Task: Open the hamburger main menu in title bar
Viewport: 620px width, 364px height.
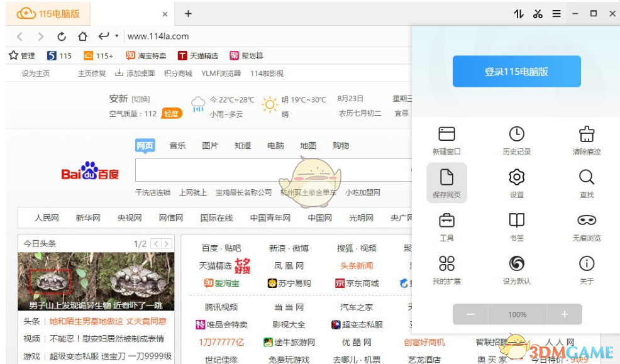Action: coord(556,13)
